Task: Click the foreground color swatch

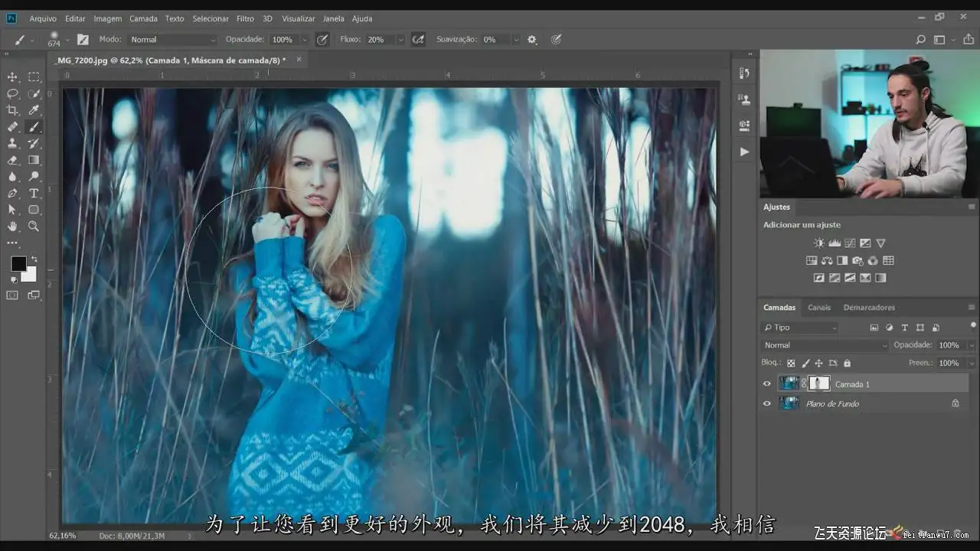Action: 18,264
